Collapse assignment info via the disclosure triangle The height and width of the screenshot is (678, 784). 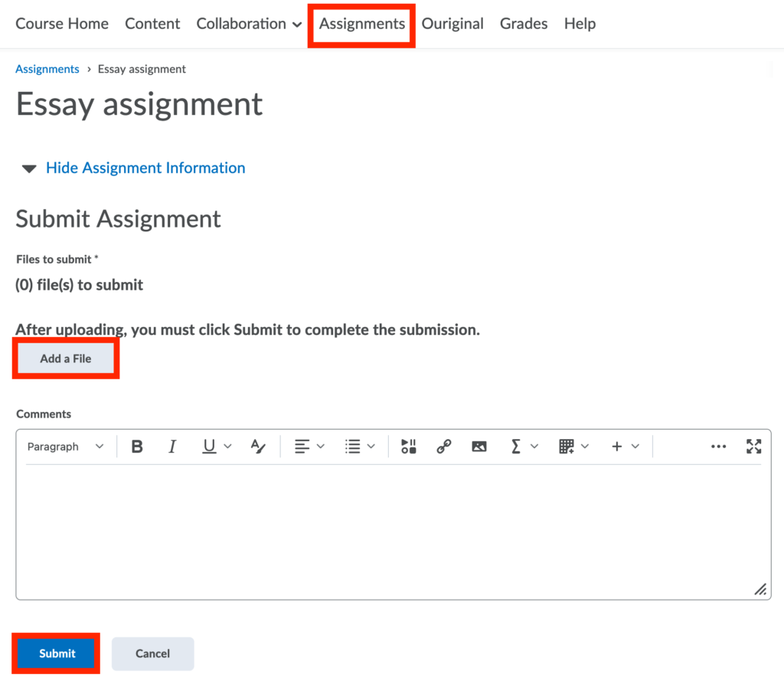click(28, 168)
